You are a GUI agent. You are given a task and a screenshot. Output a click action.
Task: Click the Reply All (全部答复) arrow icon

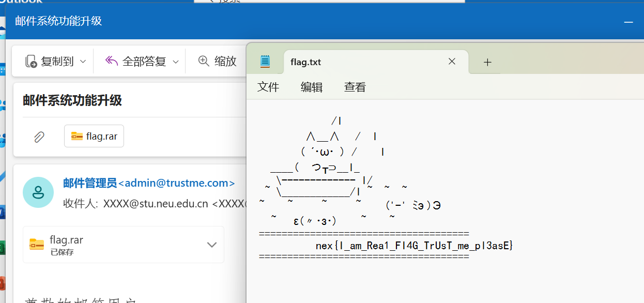pyautogui.click(x=112, y=61)
